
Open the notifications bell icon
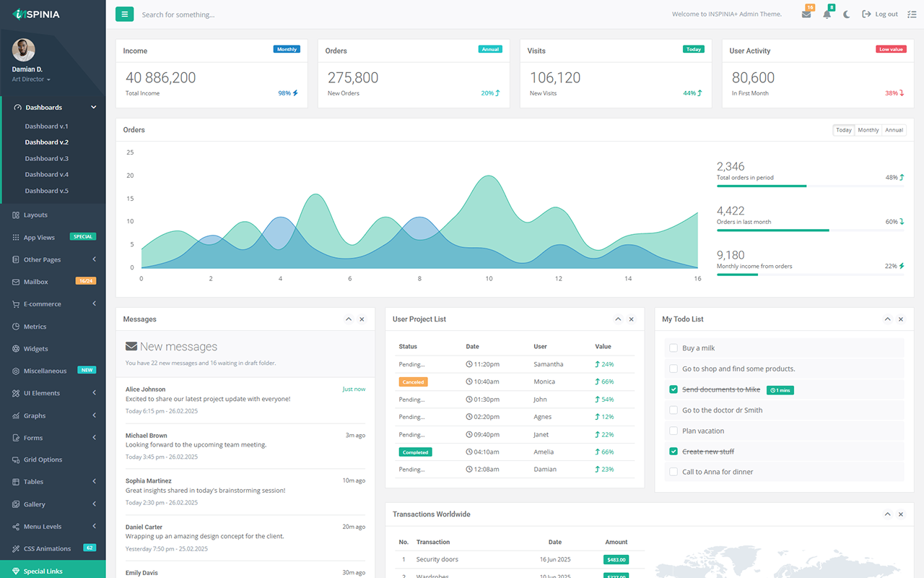pos(827,14)
